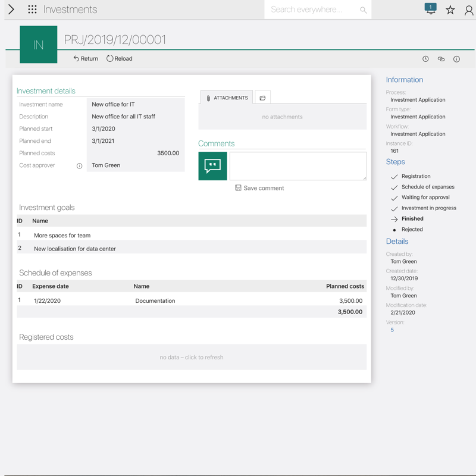Reload the investment form
The width and height of the screenshot is (476, 476).
pos(120,59)
